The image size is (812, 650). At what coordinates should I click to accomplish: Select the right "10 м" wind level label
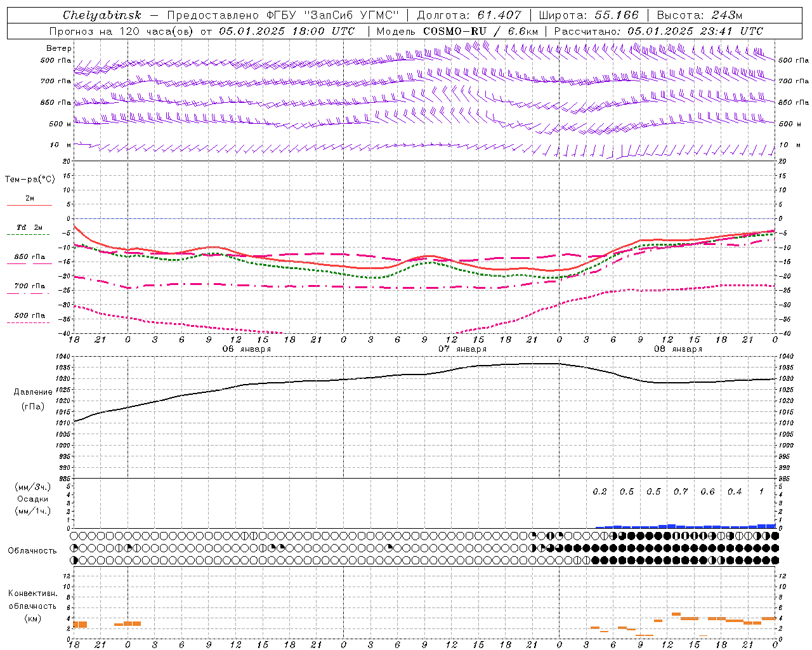[789, 145]
